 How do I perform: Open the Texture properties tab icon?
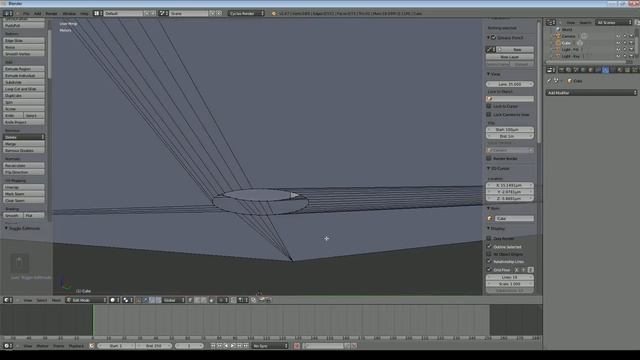627,70
